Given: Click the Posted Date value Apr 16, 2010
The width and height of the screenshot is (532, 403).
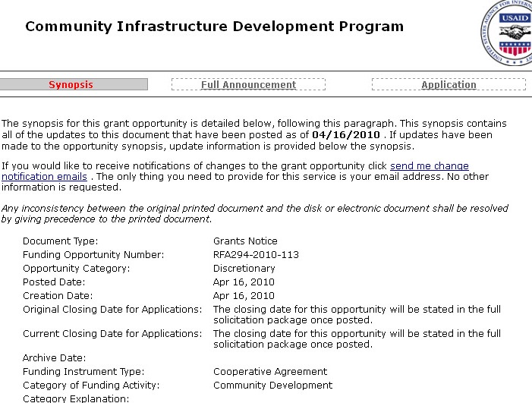Looking at the screenshot, I should 242,282.
